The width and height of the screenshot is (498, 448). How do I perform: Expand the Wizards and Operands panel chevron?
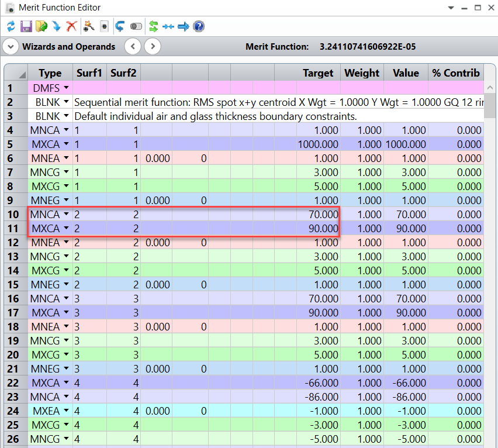(11, 47)
